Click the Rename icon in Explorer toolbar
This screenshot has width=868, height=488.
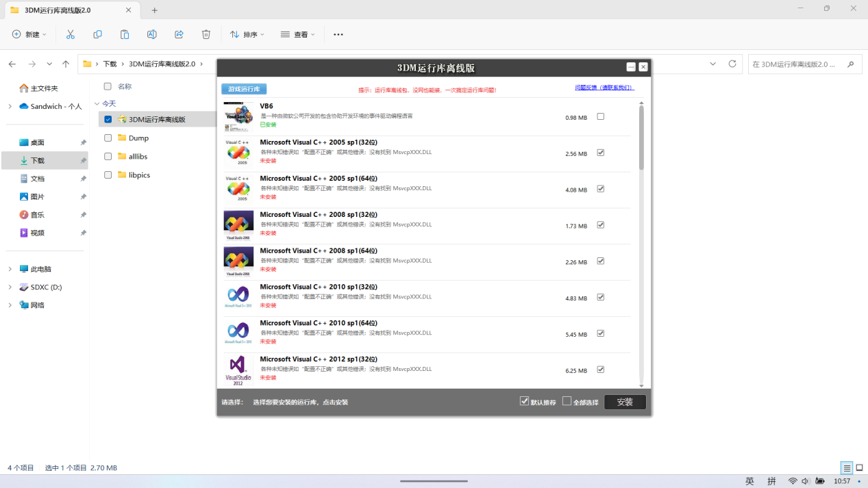[151, 34]
